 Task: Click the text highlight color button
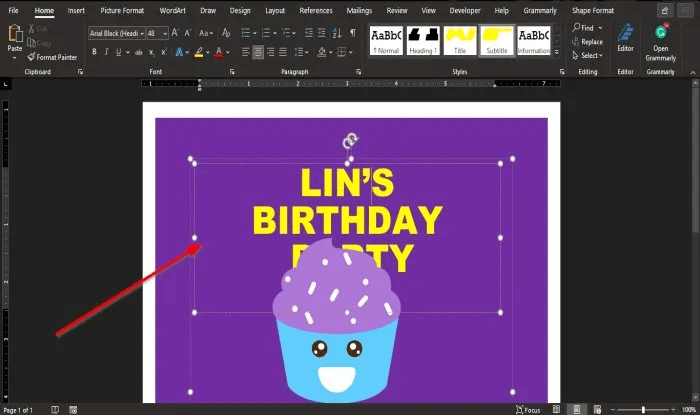coord(199,52)
